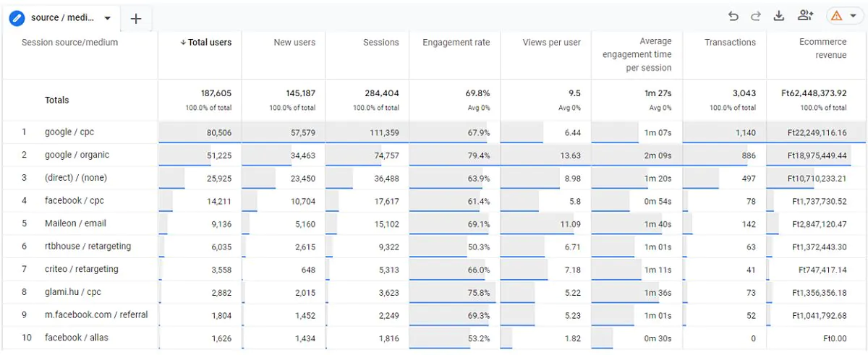Click the Engagement rate column header
This screenshot has width=868, height=355.
point(456,43)
